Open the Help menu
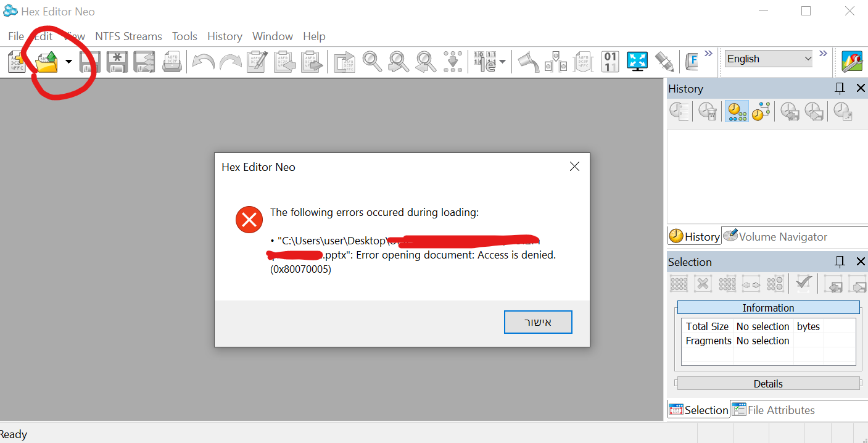The height and width of the screenshot is (443, 868). [x=314, y=36]
